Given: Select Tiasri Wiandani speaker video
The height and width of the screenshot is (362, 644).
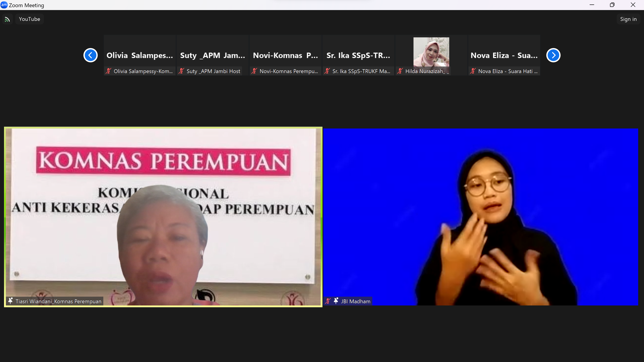Looking at the screenshot, I should [x=163, y=217].
